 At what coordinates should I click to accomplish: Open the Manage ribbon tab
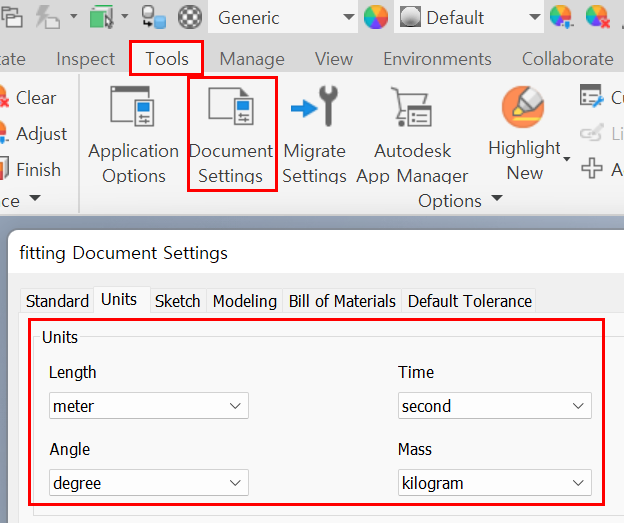click(251, 59)
